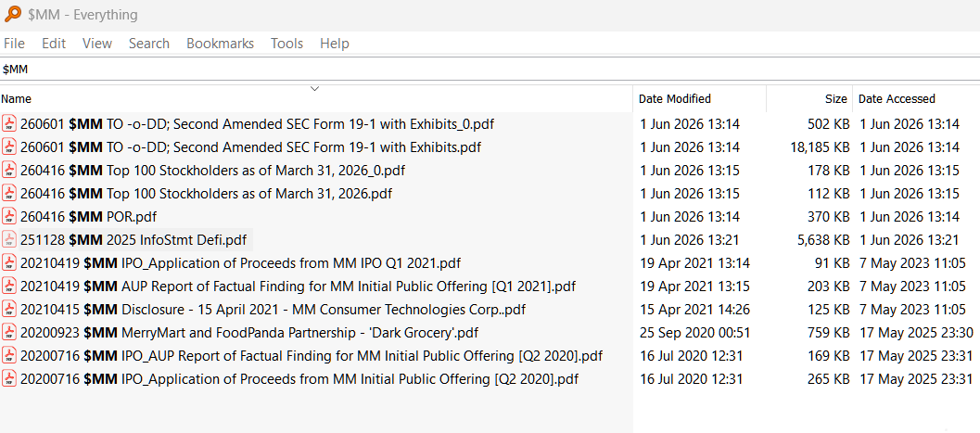Click the 370 KB size value
The height and width of the screenshot is (433, 980).
click(x=829, y=216)
